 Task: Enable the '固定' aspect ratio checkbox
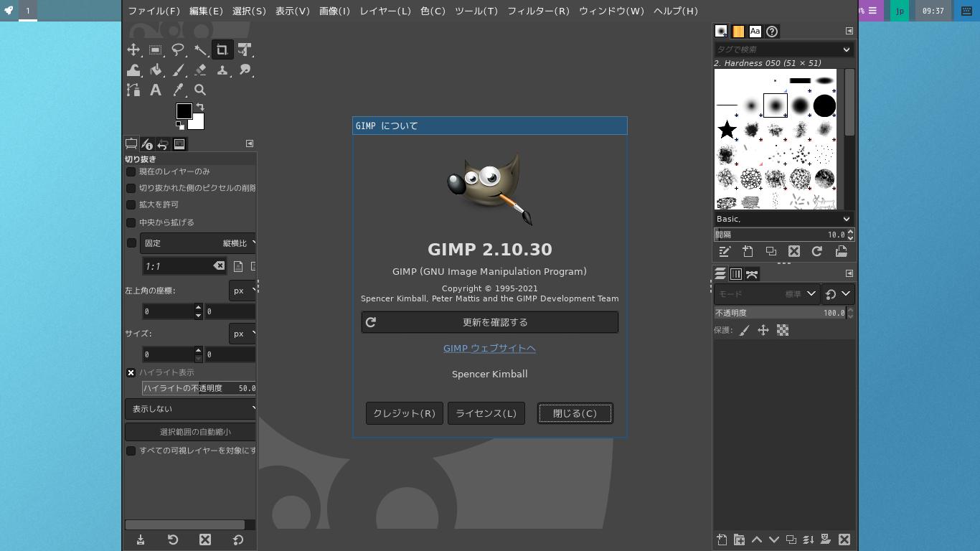(x=131, y=243)
